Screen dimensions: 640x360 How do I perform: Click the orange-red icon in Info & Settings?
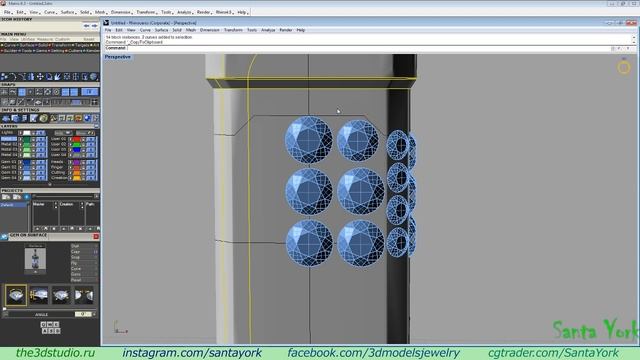click(78, 118)
